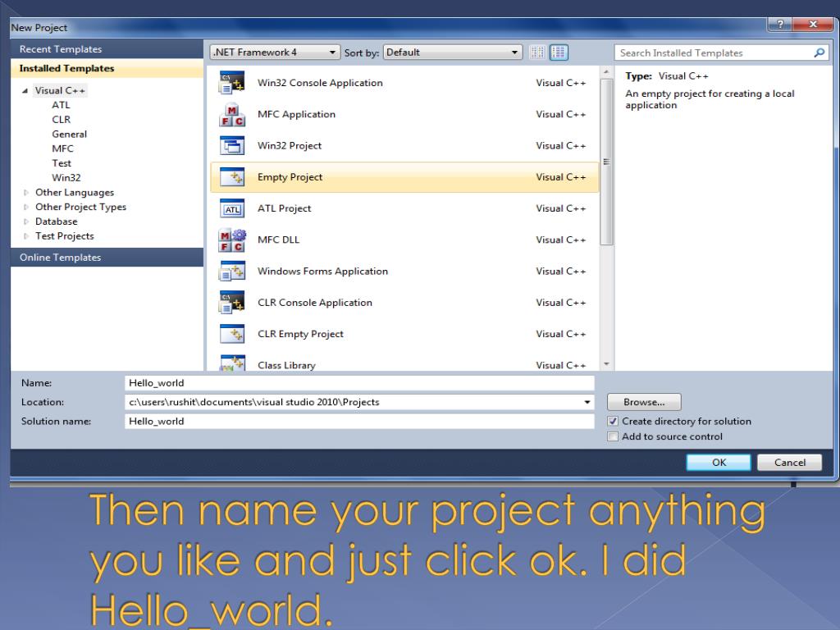Select ATL under Visual C++
840x630 pixels.
(61, 105)
